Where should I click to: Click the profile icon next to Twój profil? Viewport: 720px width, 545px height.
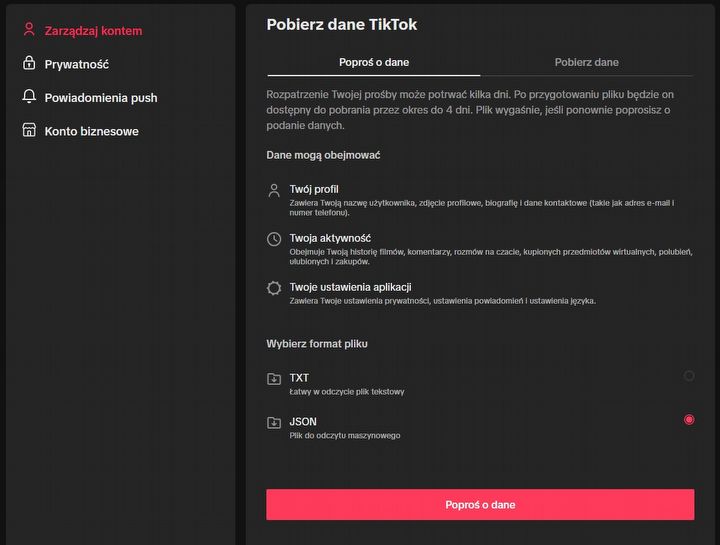tap(274, 190)
